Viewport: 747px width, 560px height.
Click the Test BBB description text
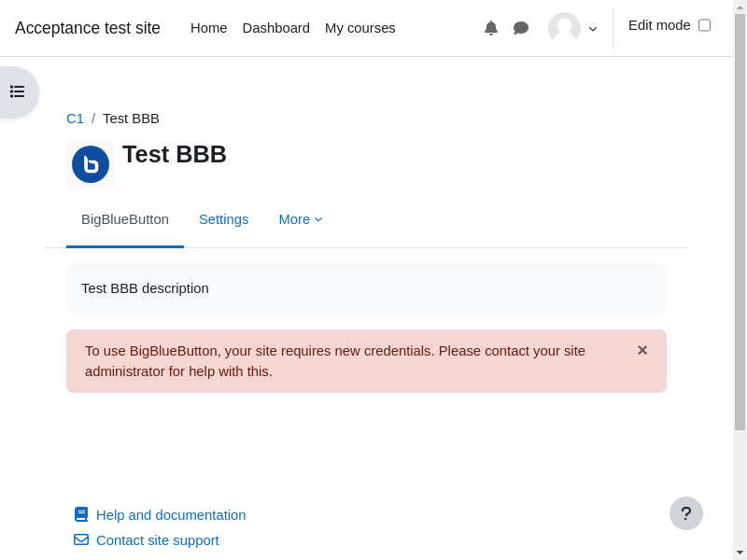(145, 288)
